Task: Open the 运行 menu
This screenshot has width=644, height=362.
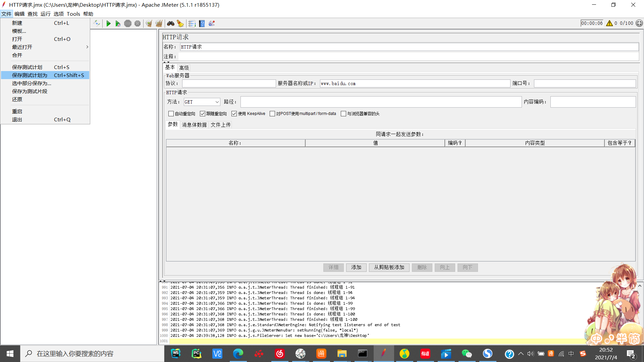Action: click(x=45, y=14)
